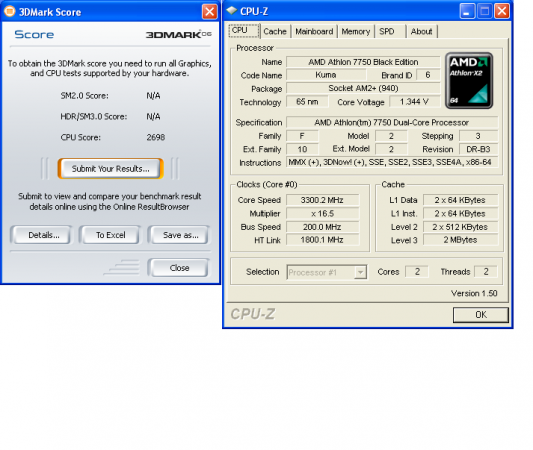The width and height of the screenshot is (533, 450).
Task: Click the Stepping value 3
Action: (x=478, y=136)
